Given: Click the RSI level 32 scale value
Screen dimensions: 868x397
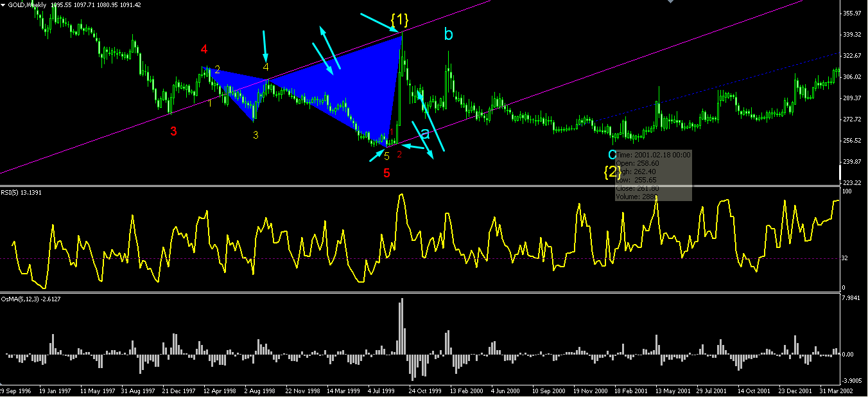Looking at the screenshot, I should [846, 258].
